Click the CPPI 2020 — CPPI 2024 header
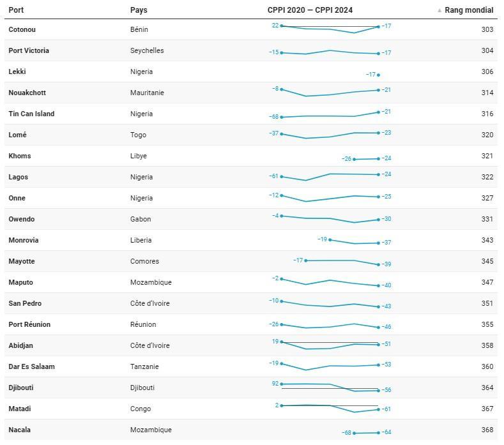The width and height of the screenshot is (504, 445). (310, 10)
